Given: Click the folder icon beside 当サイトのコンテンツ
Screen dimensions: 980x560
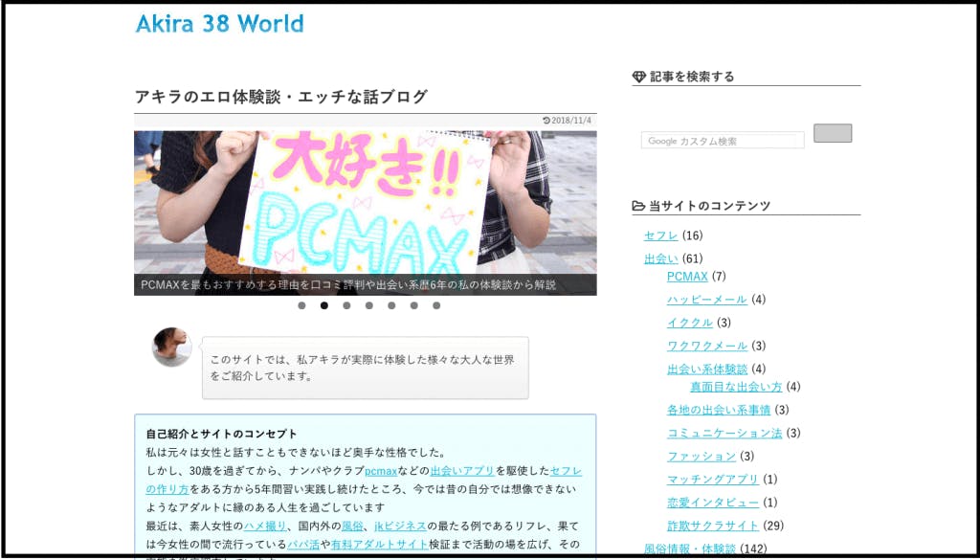Looking at the screenshot, I should 638,206.
